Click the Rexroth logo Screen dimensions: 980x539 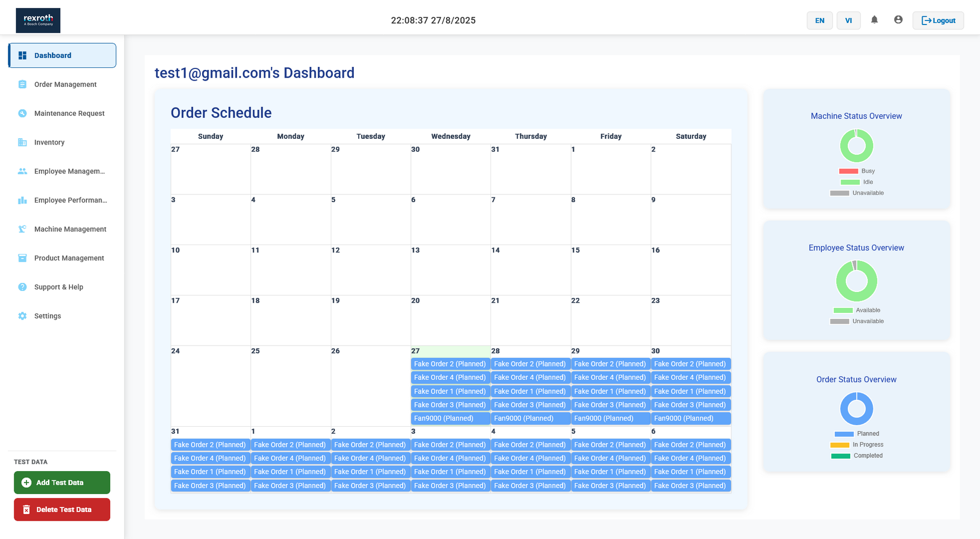click(x=38, y=20)
